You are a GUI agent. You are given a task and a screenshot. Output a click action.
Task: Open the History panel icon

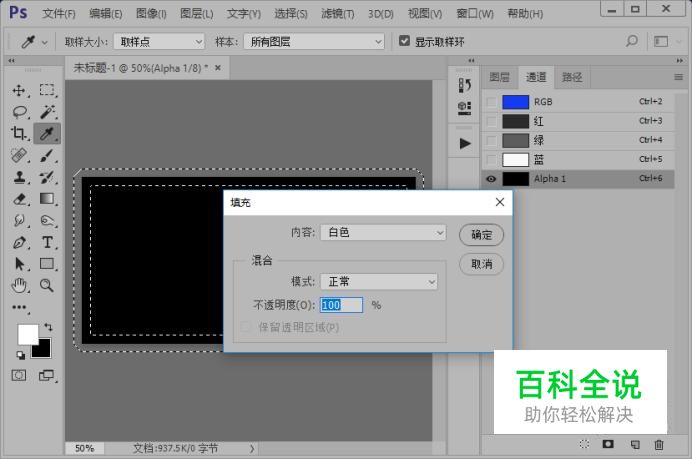pyautogui.click(x=464, y=85)
